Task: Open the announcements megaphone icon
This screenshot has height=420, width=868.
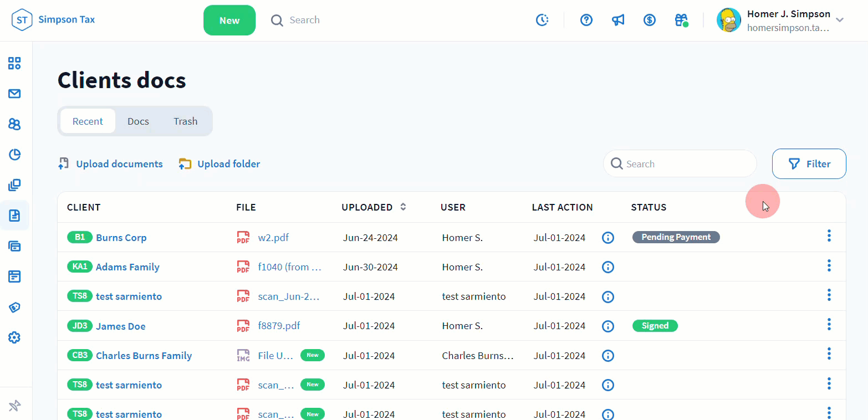Action: pyautogui.click(x=618, y=20)
